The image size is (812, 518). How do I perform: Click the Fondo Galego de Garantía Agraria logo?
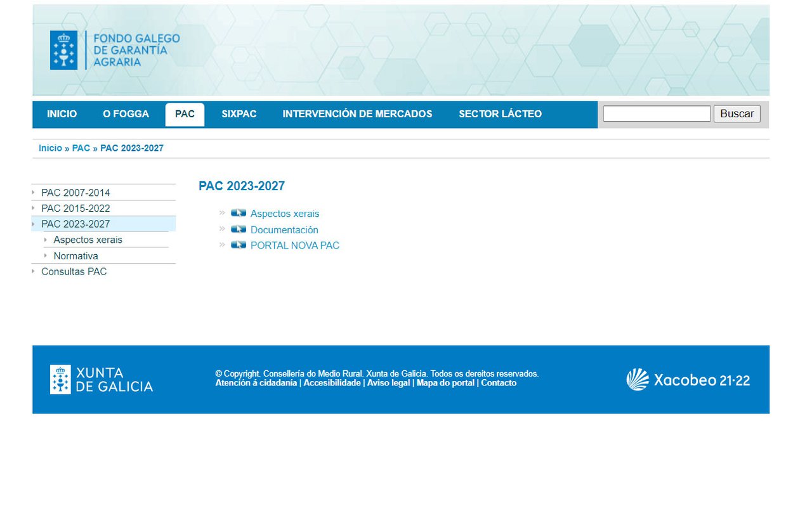tap(115, 50)
